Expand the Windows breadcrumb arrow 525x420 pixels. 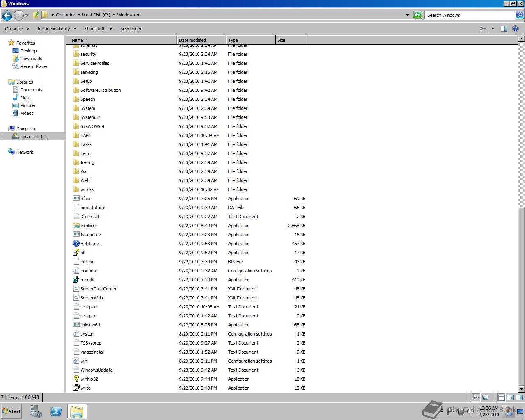(x=138, y=15)
